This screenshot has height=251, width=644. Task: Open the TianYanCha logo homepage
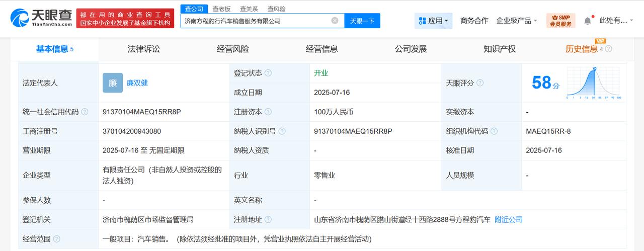click(41, 18)
